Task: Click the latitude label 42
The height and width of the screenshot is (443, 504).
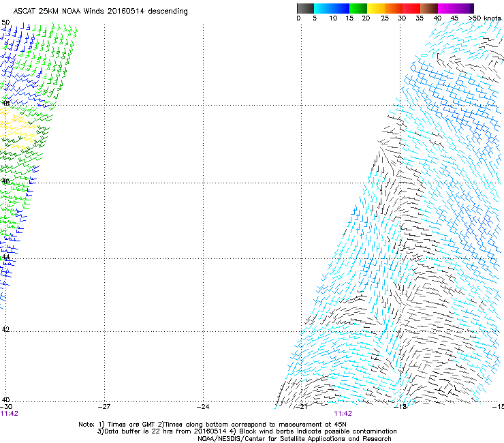Action: point(5,329)
